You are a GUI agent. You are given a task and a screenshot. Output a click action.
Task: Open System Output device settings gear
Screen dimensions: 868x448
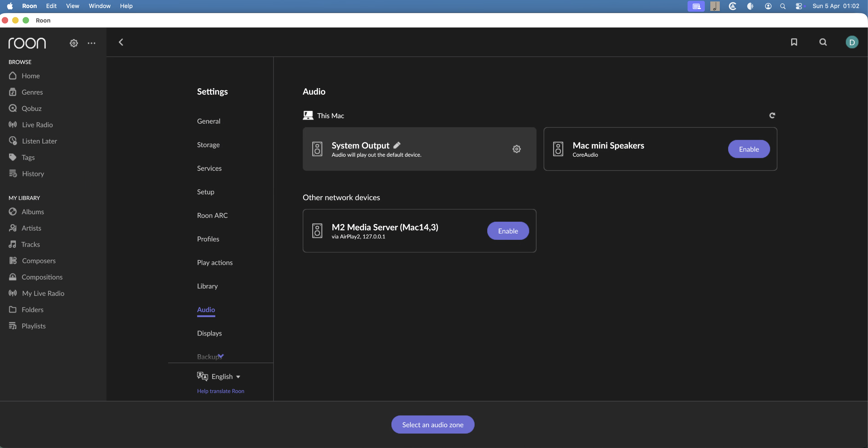[517, 149]
